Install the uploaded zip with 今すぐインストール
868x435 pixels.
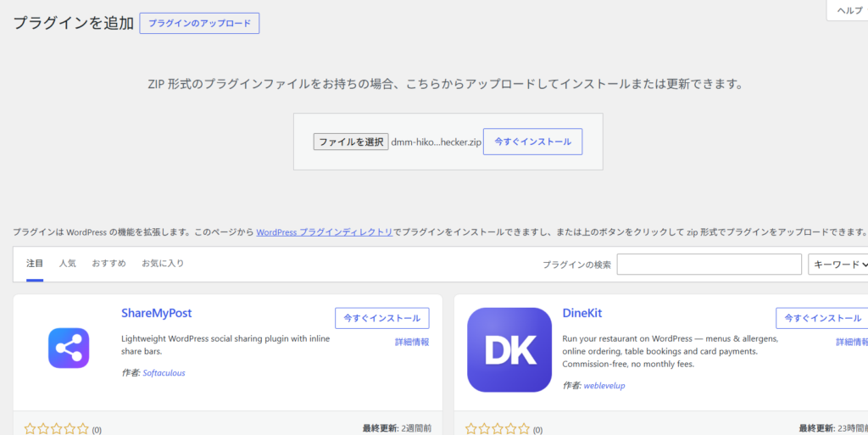532,142
